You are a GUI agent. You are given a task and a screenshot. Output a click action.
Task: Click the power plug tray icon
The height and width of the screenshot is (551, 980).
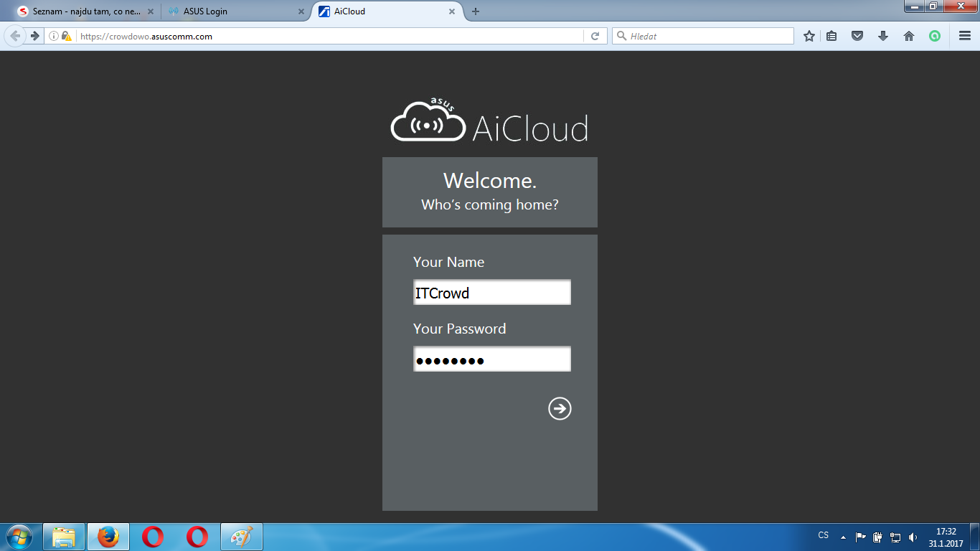[x=877, y=537]
